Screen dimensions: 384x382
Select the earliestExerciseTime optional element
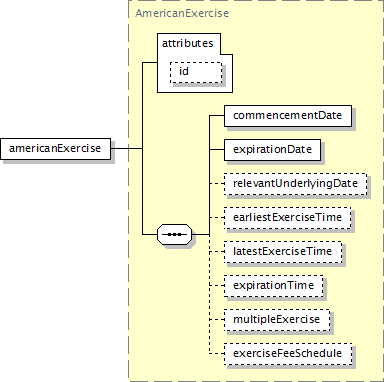pos(287,218)
